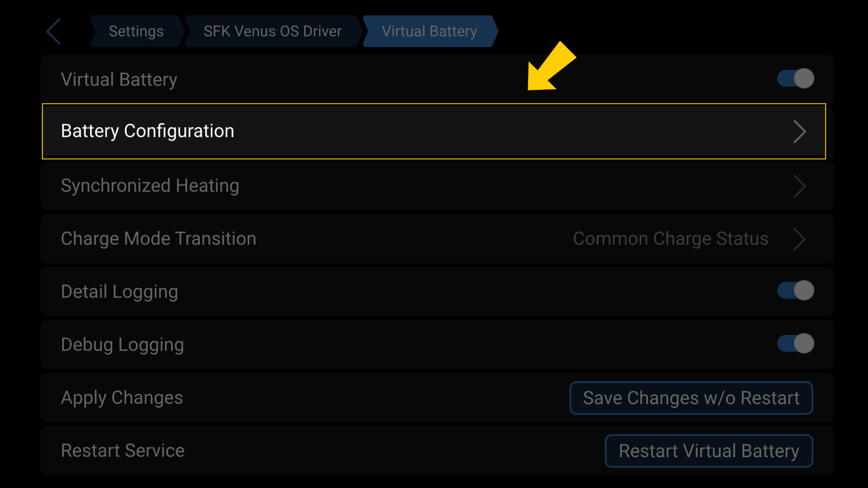The image size is (868, 488).
Task: Open Charge Mode Transition options
Action: [316, 239]
